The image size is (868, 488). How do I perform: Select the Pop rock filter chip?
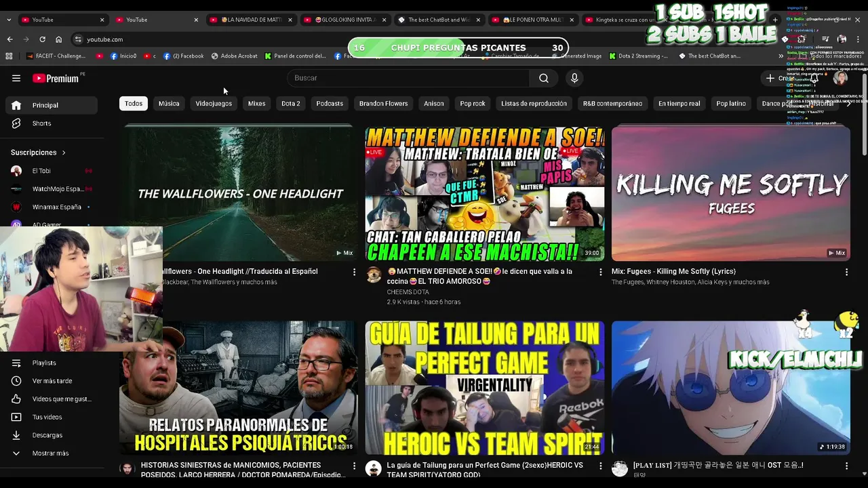click(473, 104)
